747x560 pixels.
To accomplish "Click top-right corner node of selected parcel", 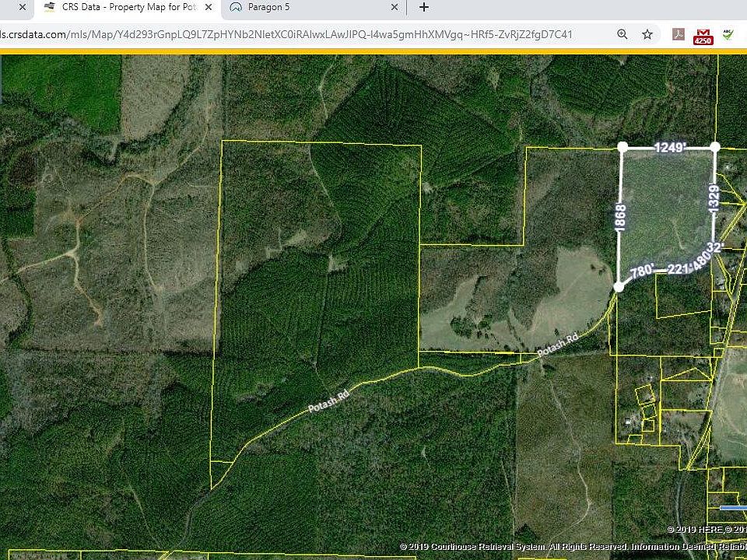I will click(715, 146).
